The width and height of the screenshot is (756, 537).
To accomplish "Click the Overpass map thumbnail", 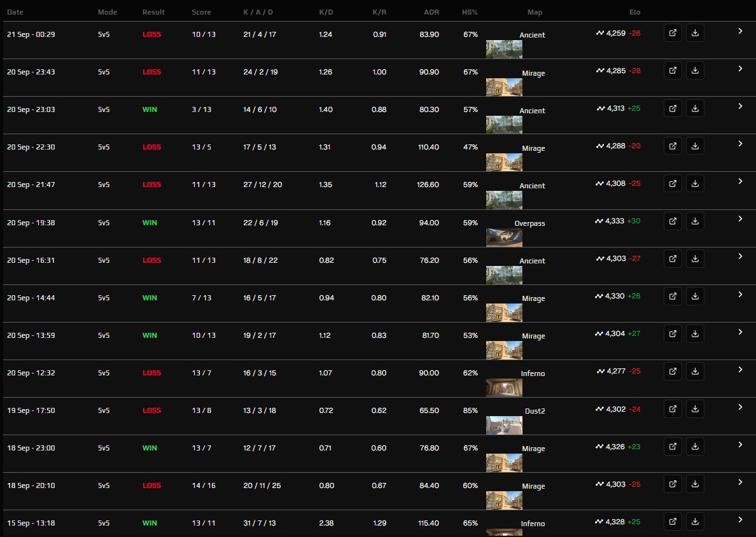I will point(504,238).
